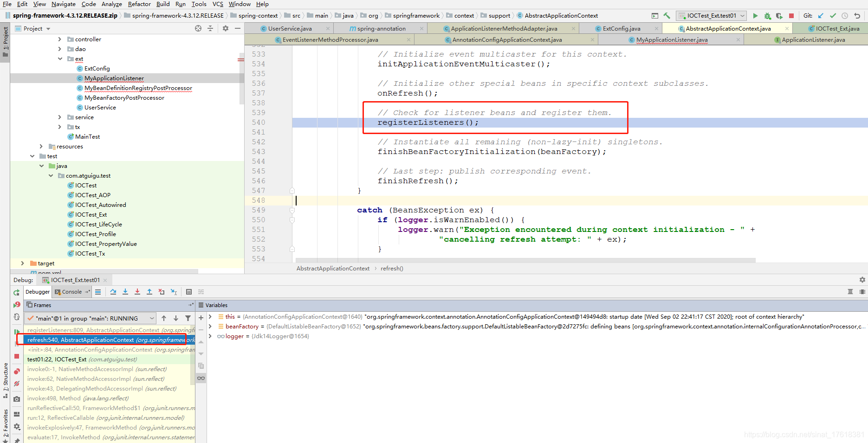The width and height of the screenshot is (868, 443).
Task: Expand the service folder
Action: click(59, 117)
